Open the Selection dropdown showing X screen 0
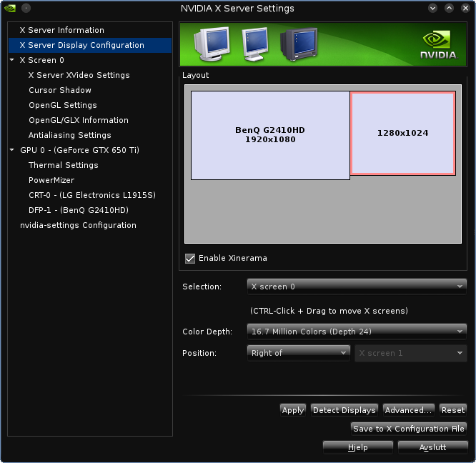This screenshot has height=463, width=476. [x=357, y=287]
